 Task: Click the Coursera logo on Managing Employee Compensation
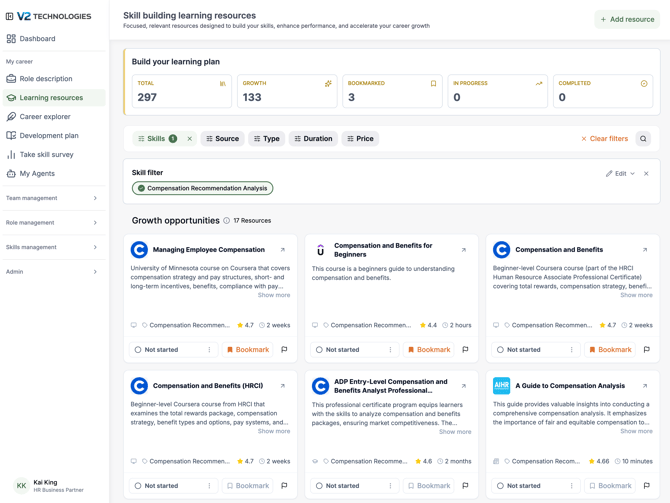(x=139, y=250)
